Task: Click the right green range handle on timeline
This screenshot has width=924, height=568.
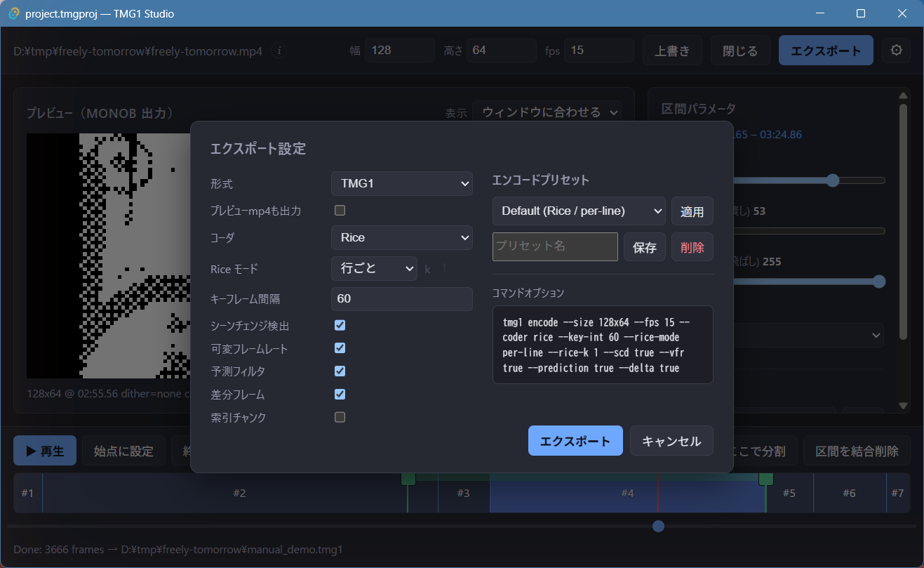Action: click(x=766, y=479)
